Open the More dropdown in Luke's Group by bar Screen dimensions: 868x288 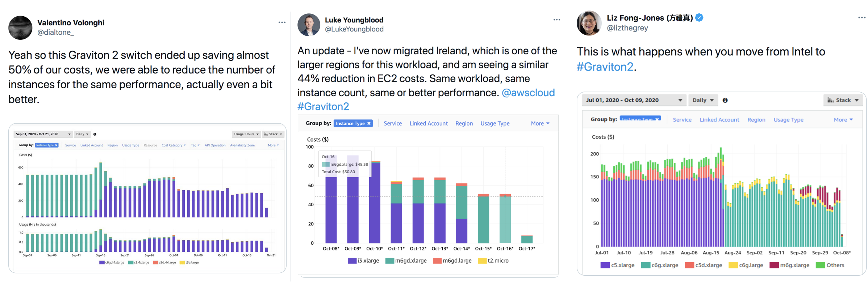tap(540, 123)
